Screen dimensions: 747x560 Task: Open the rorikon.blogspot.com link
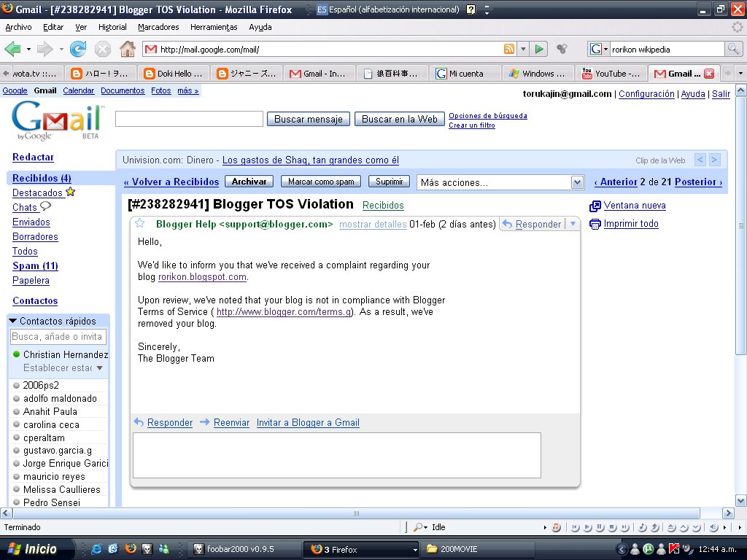pos(203,276)
